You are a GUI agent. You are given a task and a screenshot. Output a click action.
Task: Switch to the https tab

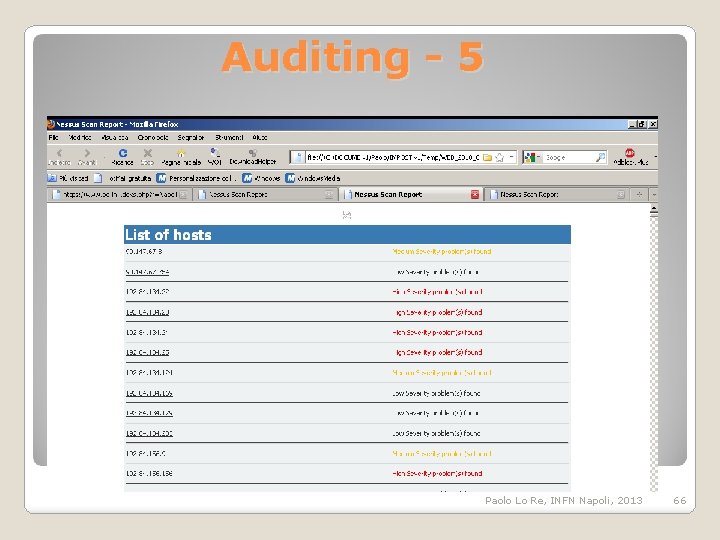pos(119,195)
